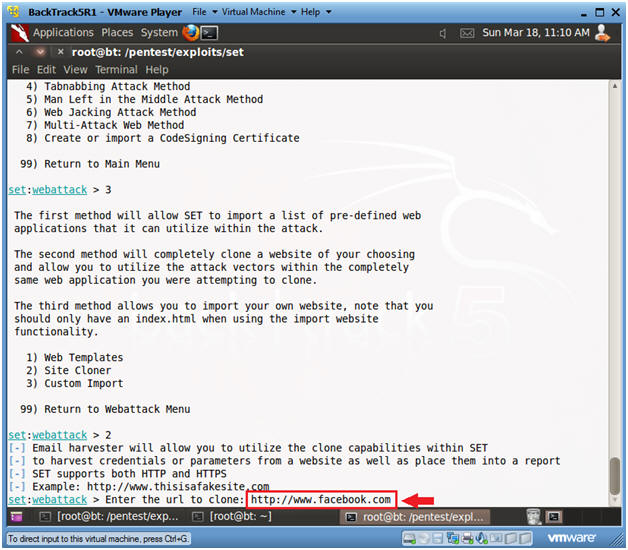Close the terminal window with X button
The width and height of the screenshot is (628, 550).
tap(60, 52)
